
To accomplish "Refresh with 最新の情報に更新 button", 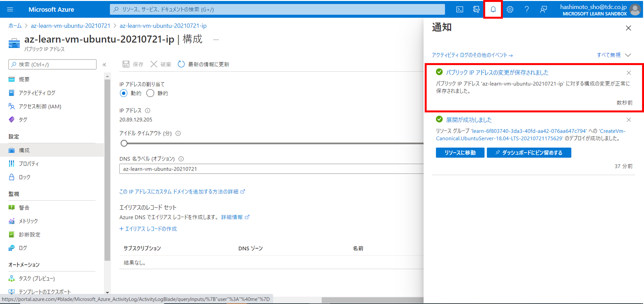I will point(204,64).
